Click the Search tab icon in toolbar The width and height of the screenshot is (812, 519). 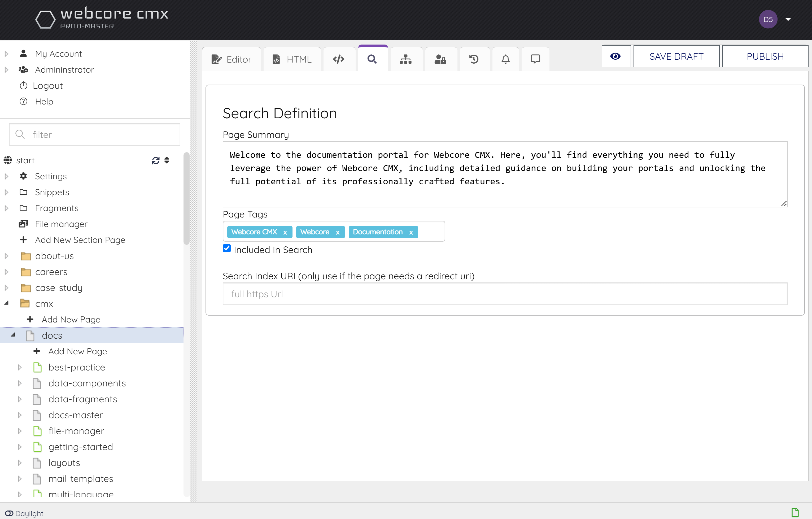372,59
